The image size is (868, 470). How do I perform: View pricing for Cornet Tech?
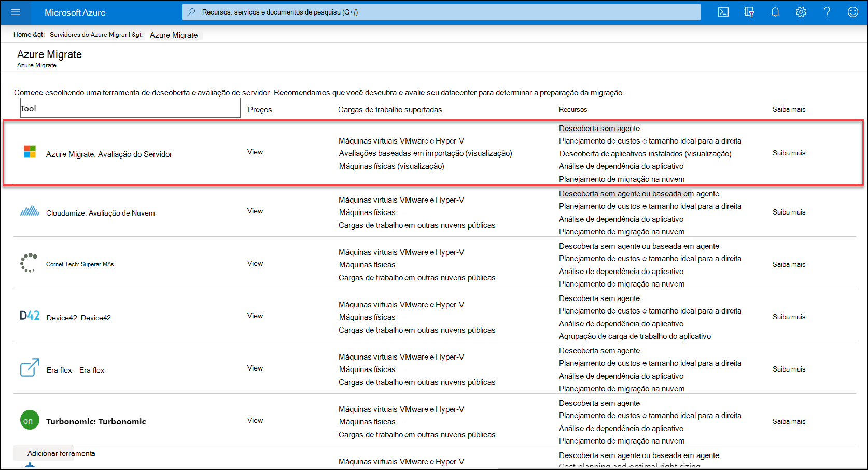255,263
